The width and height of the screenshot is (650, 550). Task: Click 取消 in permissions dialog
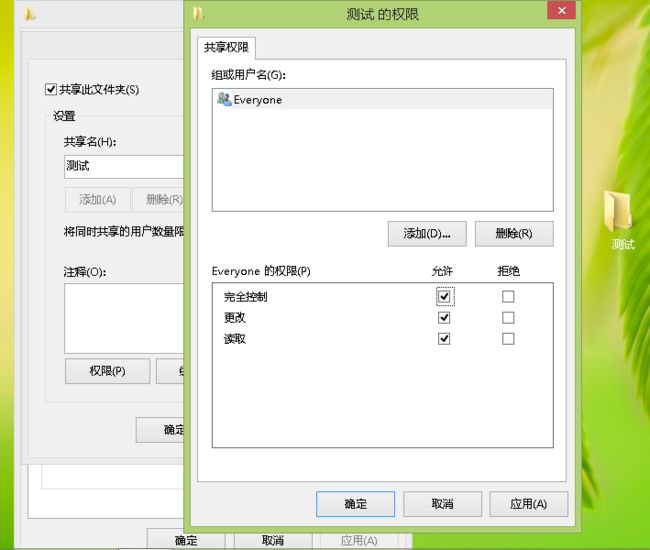click(x=442, y=504)
